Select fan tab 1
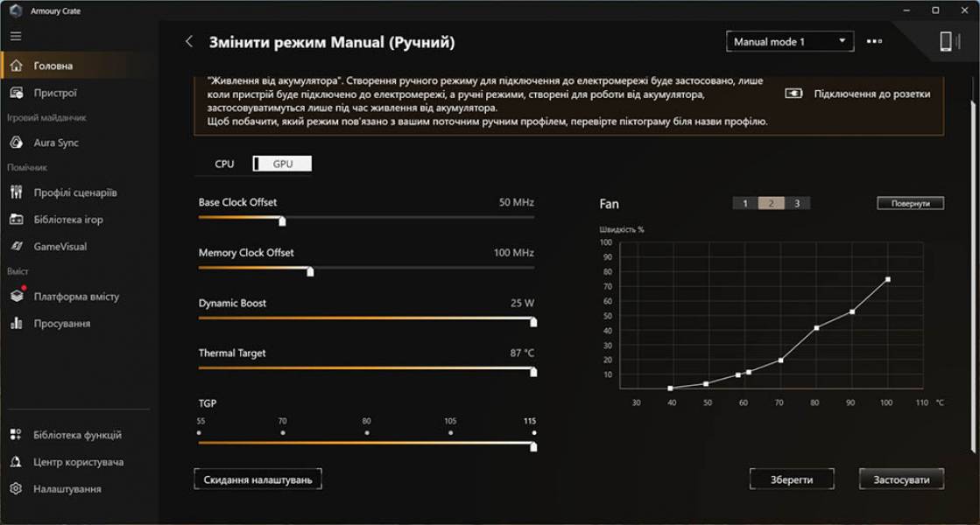The width and height of the screenshot is (980, 525). point(745,203)
